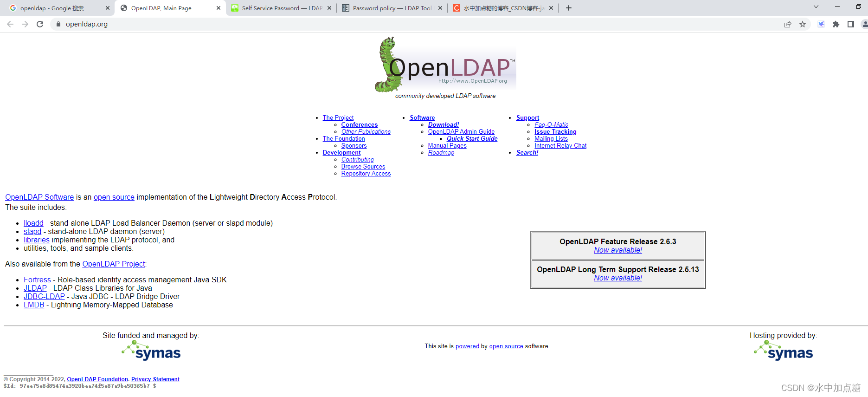The height and width of the screenshot is (397, 868).
Task: Open the OpenLDAP Admin Guide link
Action: click(x=461, y=132)
